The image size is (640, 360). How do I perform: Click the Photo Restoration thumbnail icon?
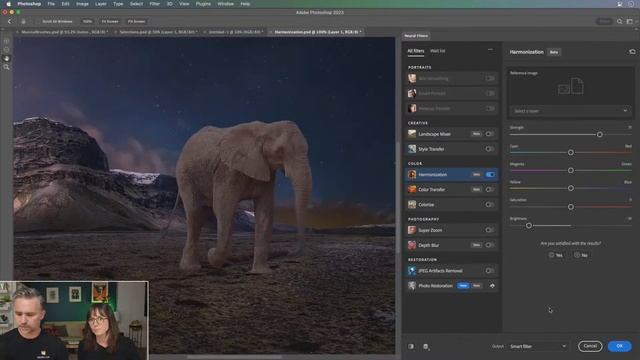coord(412,286)
